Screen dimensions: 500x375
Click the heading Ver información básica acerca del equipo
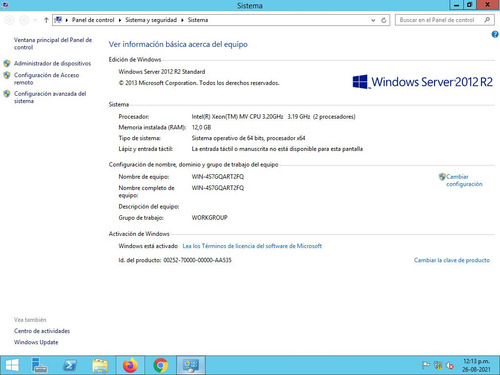click(178, 44)
